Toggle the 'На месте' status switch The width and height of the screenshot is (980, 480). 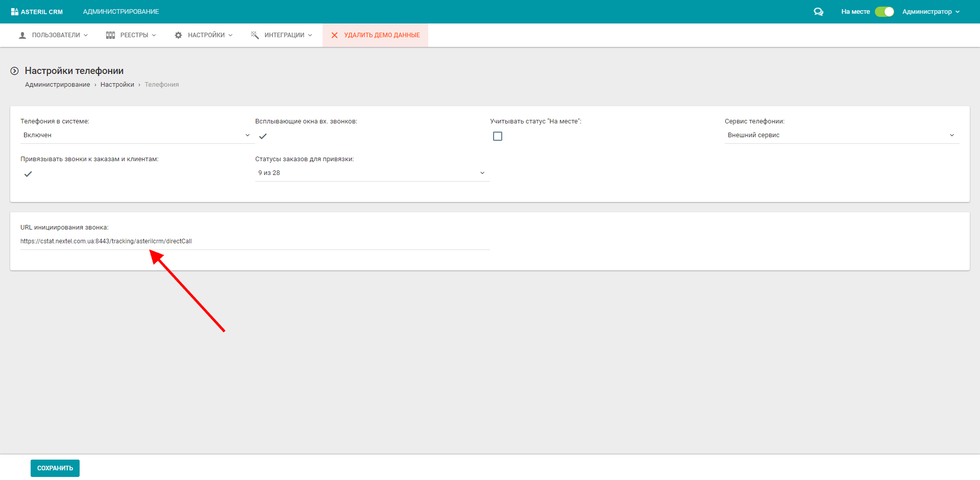point(884,12)
